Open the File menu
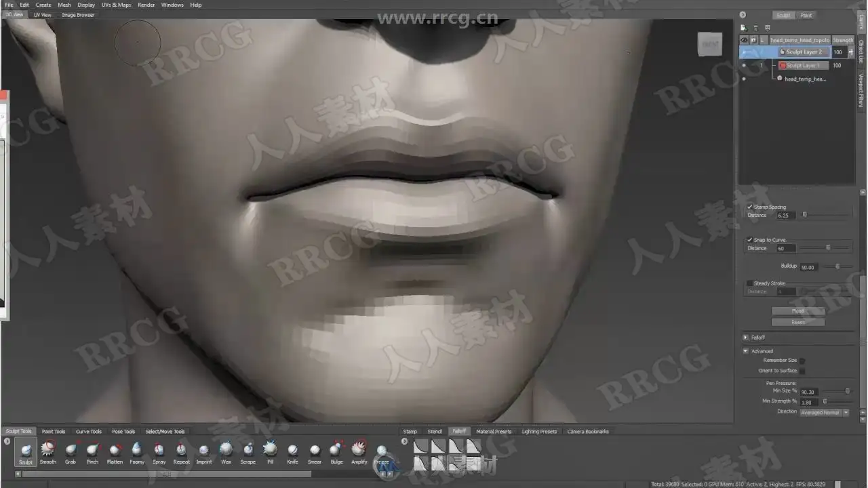 9,5
